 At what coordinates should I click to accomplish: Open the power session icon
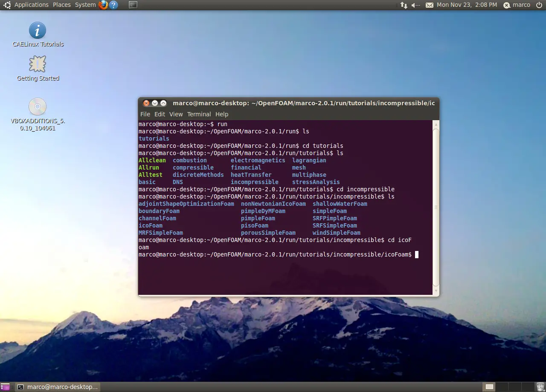(x=539, y=5)
